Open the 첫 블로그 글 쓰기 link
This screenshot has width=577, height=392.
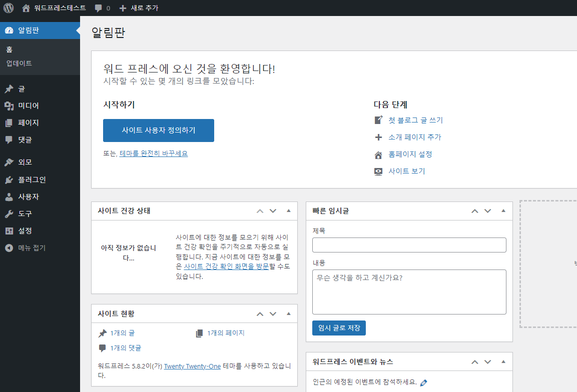coord(415,120)
